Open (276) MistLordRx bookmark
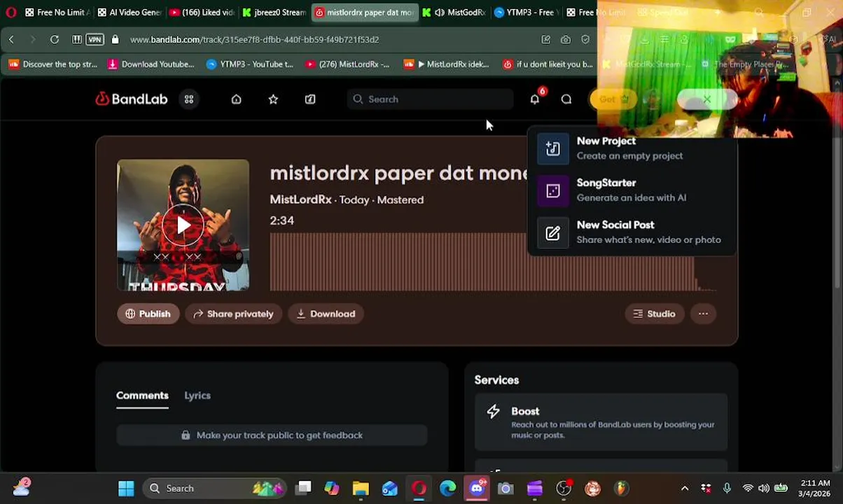843x504 pixels. point(347,64)
